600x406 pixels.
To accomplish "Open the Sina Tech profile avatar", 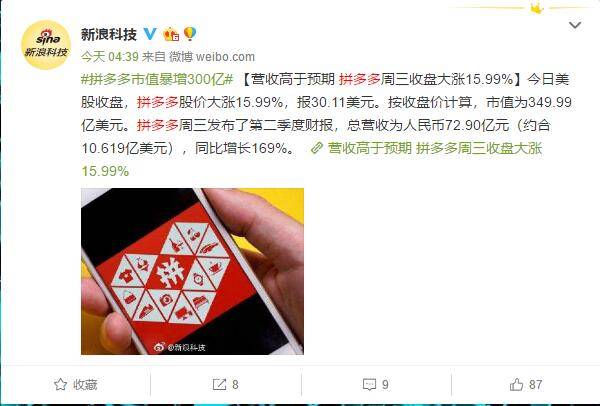I will [46, 45].
